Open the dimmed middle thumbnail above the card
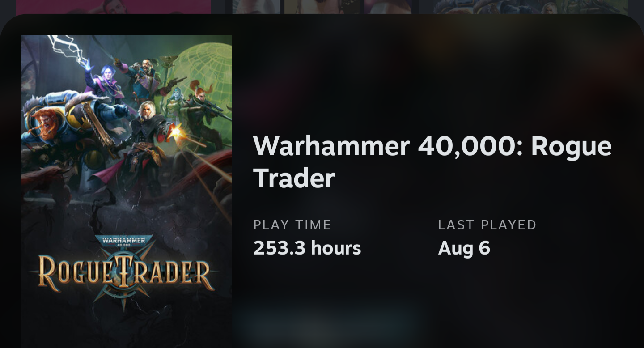 (322, 7)
